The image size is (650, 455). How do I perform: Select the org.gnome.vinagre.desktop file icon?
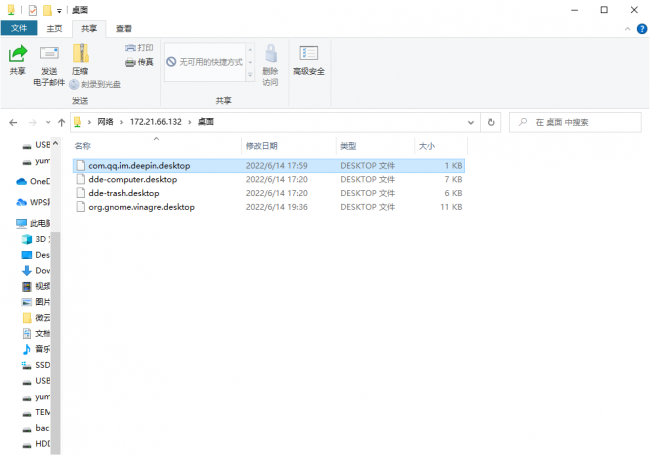point(81,207)
